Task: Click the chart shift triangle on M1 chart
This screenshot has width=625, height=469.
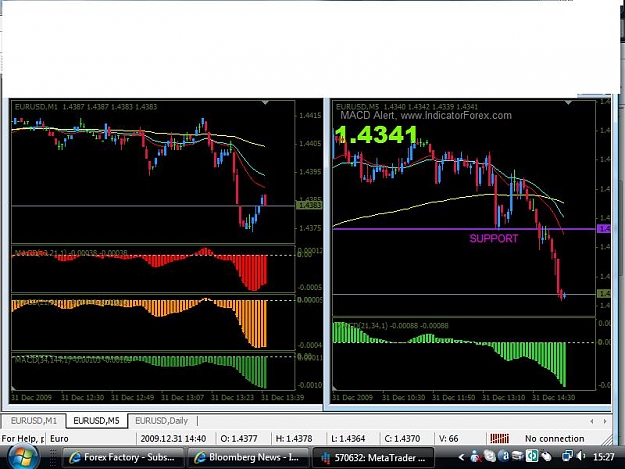Action: [265, 103]
